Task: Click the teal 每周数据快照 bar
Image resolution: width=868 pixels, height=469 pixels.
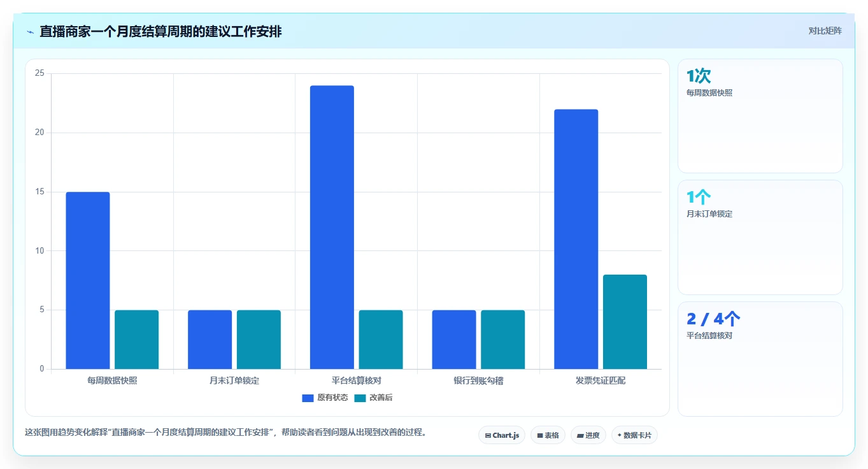Action: point(136,340)
